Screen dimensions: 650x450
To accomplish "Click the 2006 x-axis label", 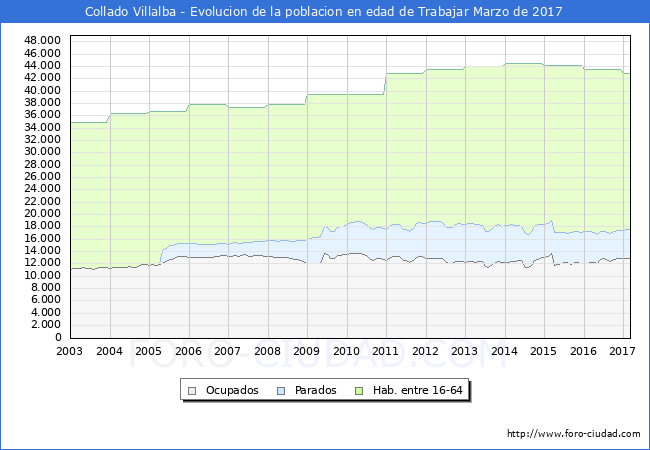I will click(188, 351).
